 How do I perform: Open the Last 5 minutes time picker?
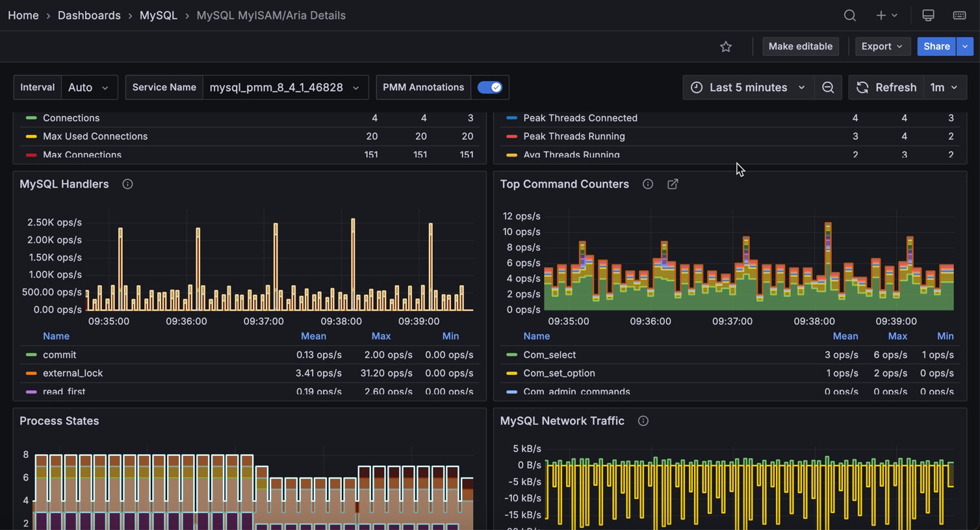point(747,88)
